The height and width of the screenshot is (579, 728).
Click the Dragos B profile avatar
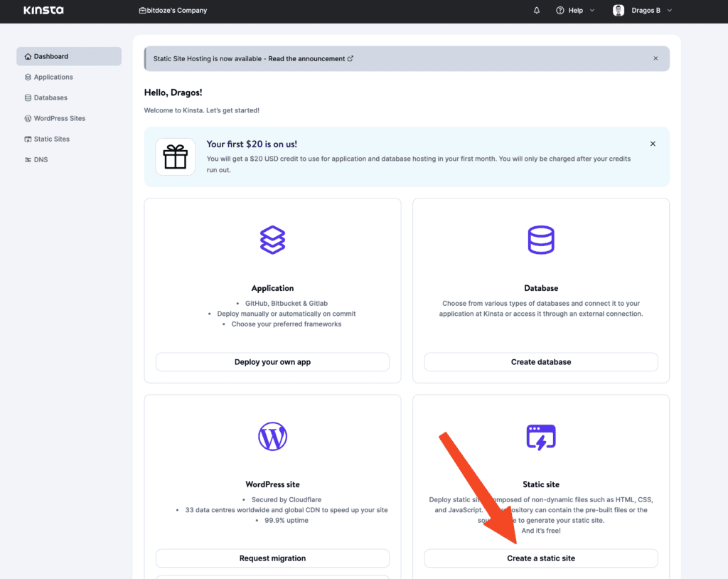(x=619, y=10)
